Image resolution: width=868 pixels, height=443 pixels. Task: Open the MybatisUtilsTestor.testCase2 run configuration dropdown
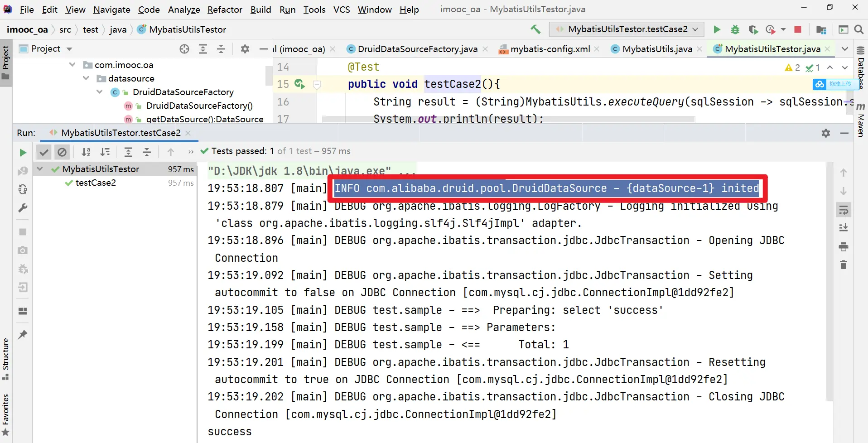coord(627,29)
